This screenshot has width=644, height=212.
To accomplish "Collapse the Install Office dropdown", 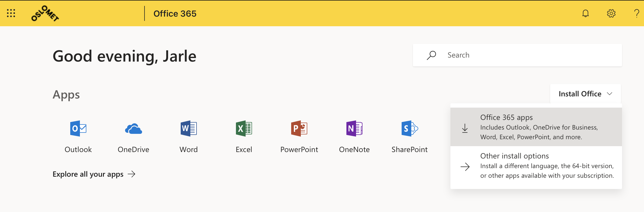I will click(586, 94).
